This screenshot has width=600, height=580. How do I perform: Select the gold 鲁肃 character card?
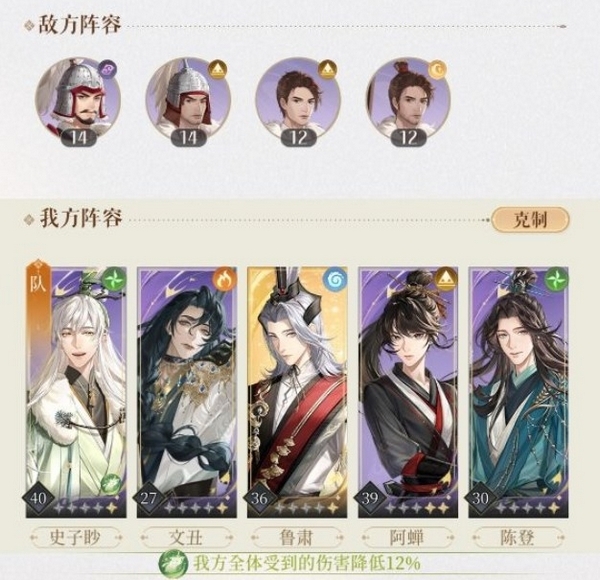pyautogui.click(x=297, y=392)
